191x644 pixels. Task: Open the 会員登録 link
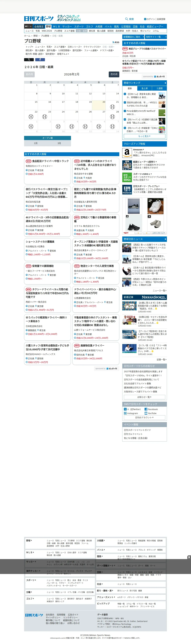pos(161,19)
